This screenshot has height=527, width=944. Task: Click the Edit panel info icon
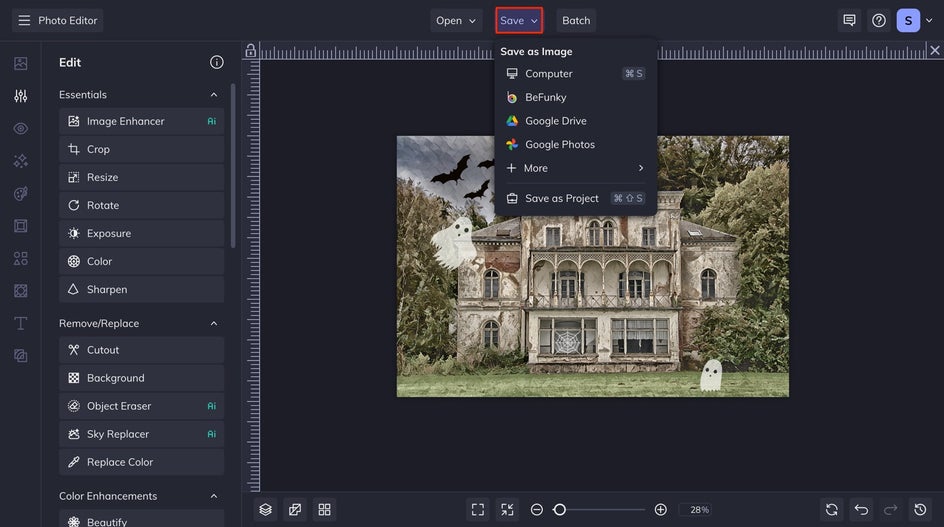point(217,62)
